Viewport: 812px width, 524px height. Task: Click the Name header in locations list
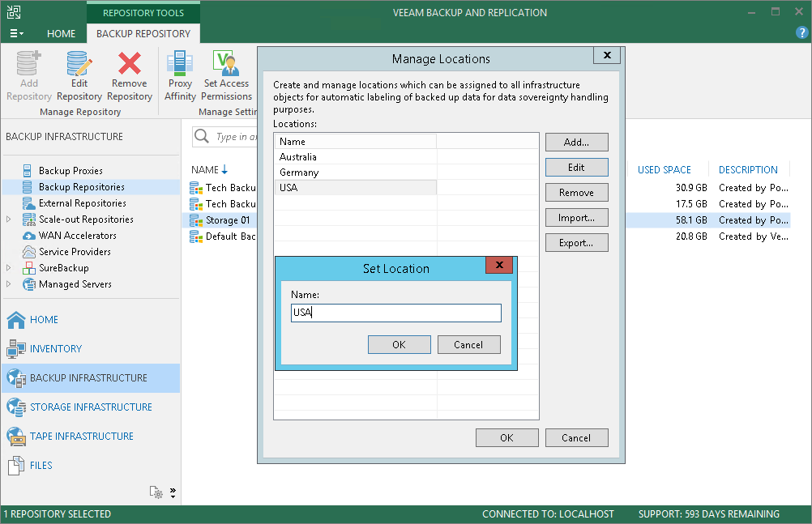[x=356, y=142]
